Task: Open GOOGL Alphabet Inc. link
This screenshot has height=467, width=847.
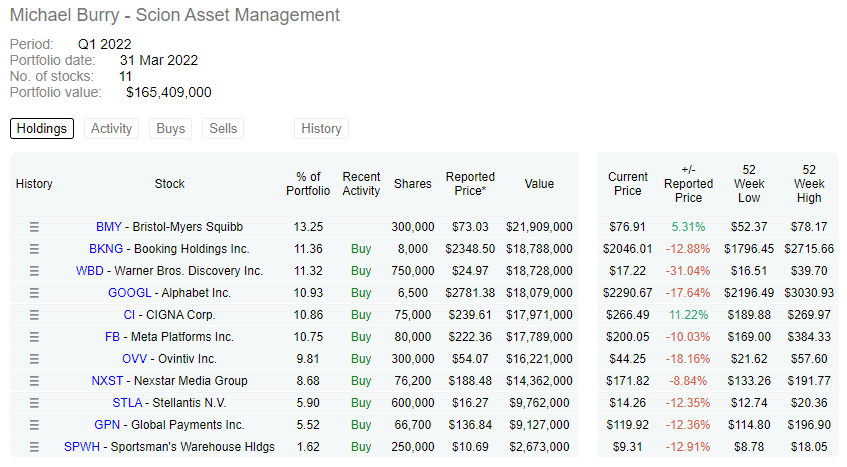Action: click(169, 293)
